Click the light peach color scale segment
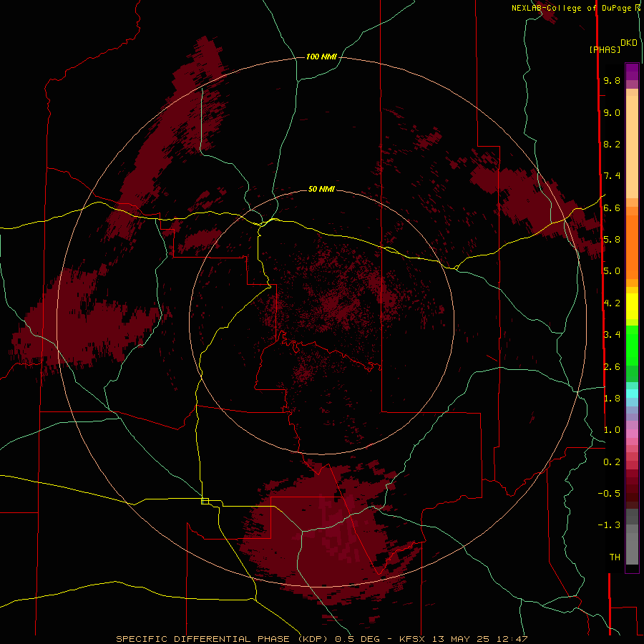Screen dimensions: 644x644 pyautogui.click(x=632, y=147)
